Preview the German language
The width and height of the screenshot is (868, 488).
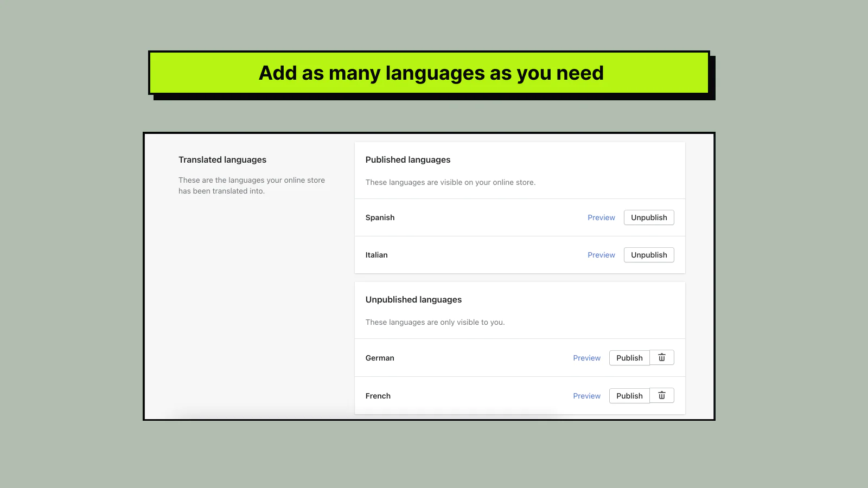tap(586, 358)
